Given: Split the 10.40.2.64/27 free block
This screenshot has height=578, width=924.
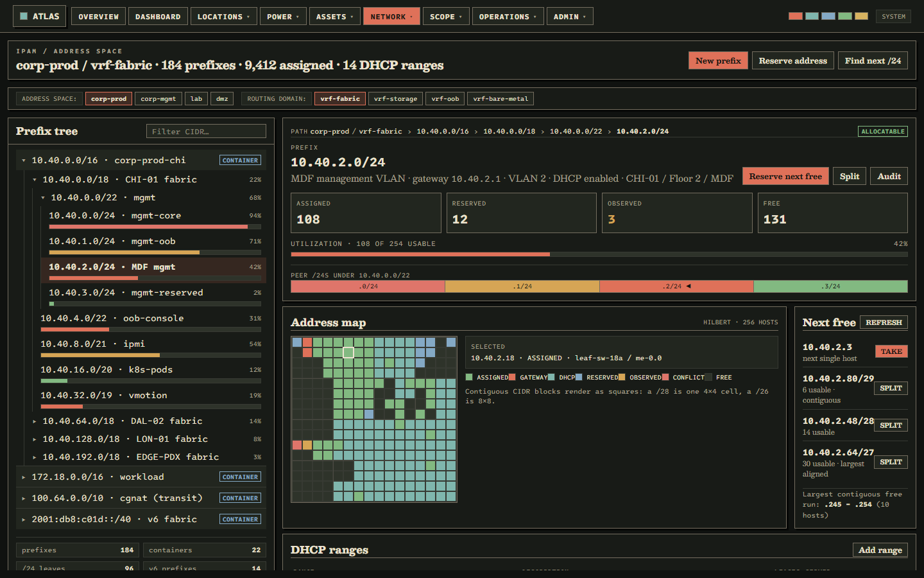Looking at the screenshot, I should click(891, 462).
